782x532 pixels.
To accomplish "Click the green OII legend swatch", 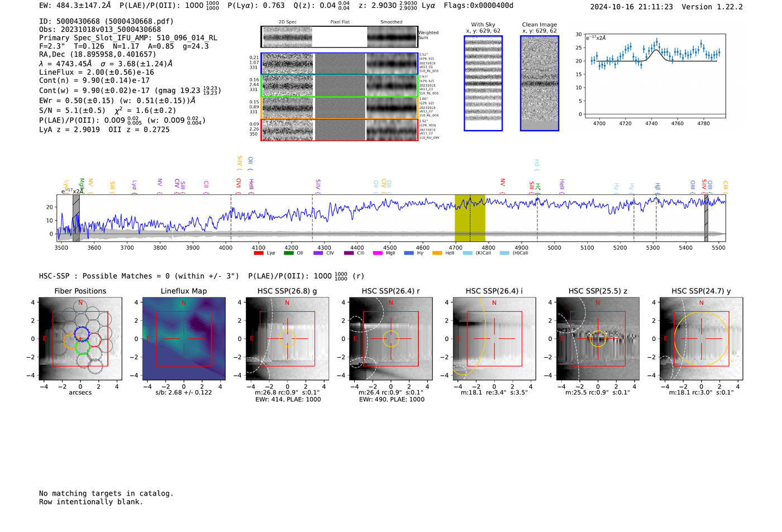I will coord(288,253).
